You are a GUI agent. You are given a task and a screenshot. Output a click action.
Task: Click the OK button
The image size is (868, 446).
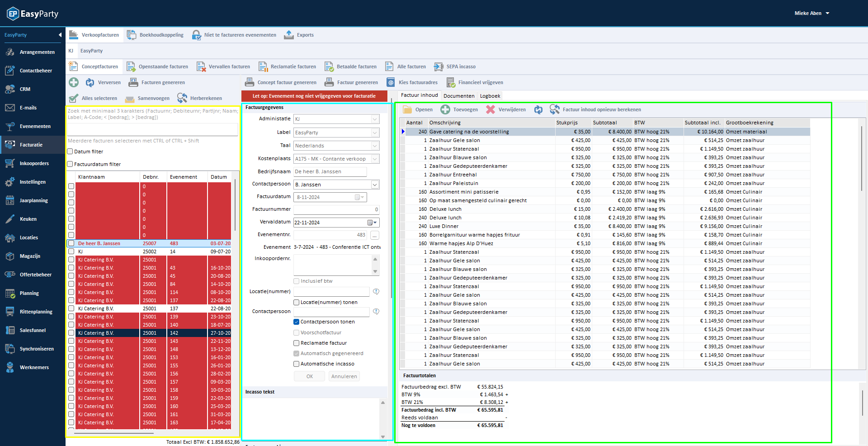(310, 376)
